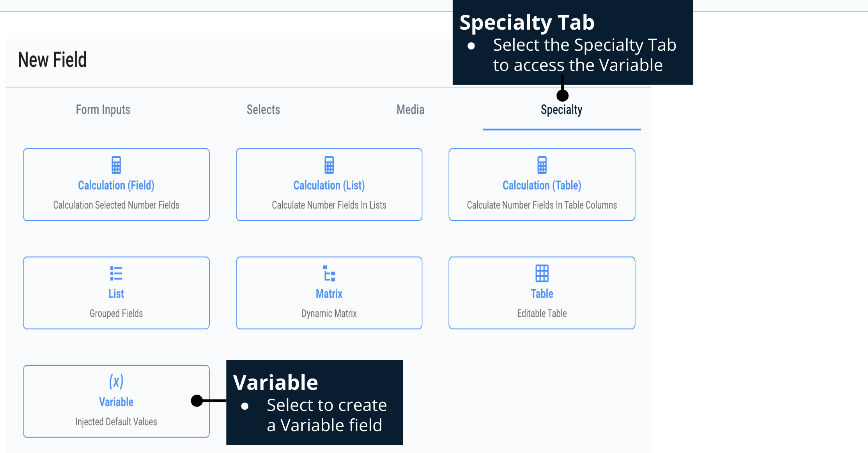The height and width of the screenshot is (453, 868).
Task: Pick the Calculation (List) title
Action: pos(329,185)
